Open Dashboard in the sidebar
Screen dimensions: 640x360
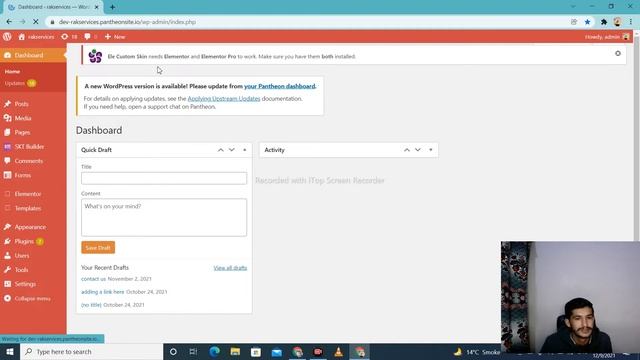33,55
